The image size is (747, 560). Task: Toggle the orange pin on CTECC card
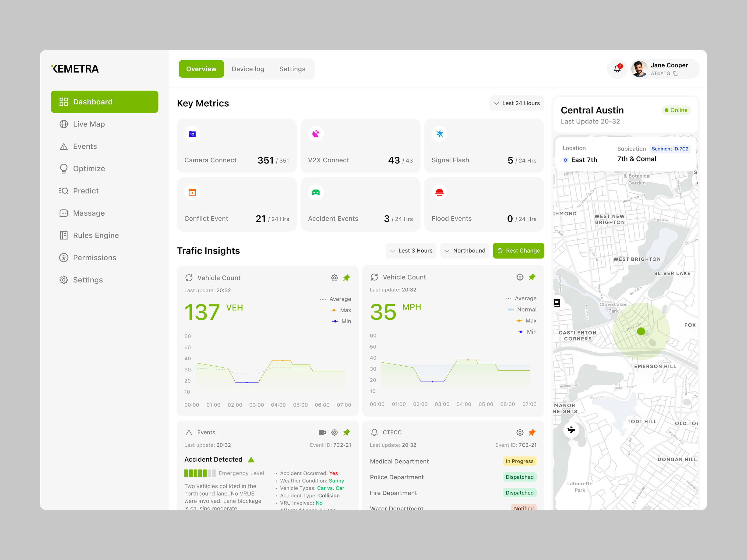532,432
